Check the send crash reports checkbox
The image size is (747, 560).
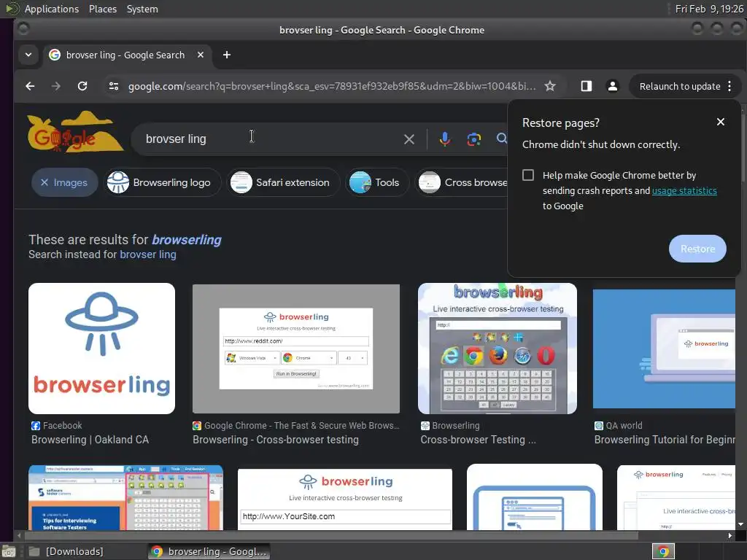(528, 175)
